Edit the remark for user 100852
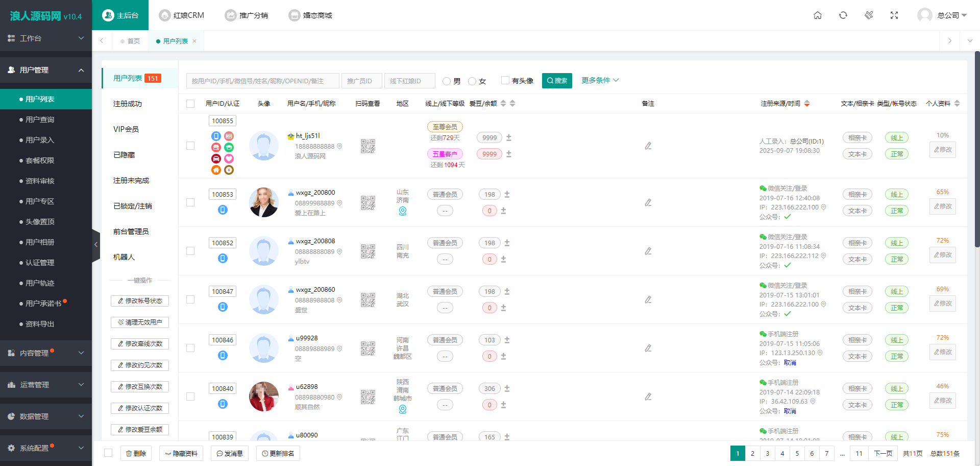Image resolution: width=980 pixels, height=466 pixels. click(x=648, y=251)
